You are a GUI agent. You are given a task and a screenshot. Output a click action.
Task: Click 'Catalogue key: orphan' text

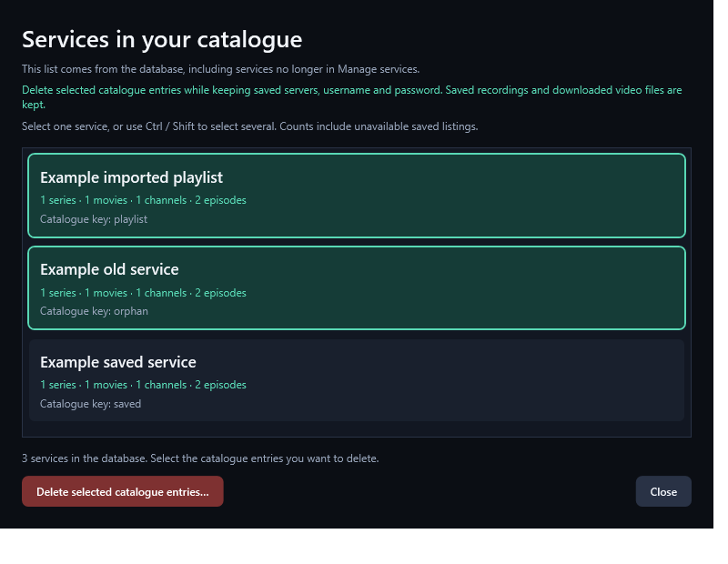[94, 311]
